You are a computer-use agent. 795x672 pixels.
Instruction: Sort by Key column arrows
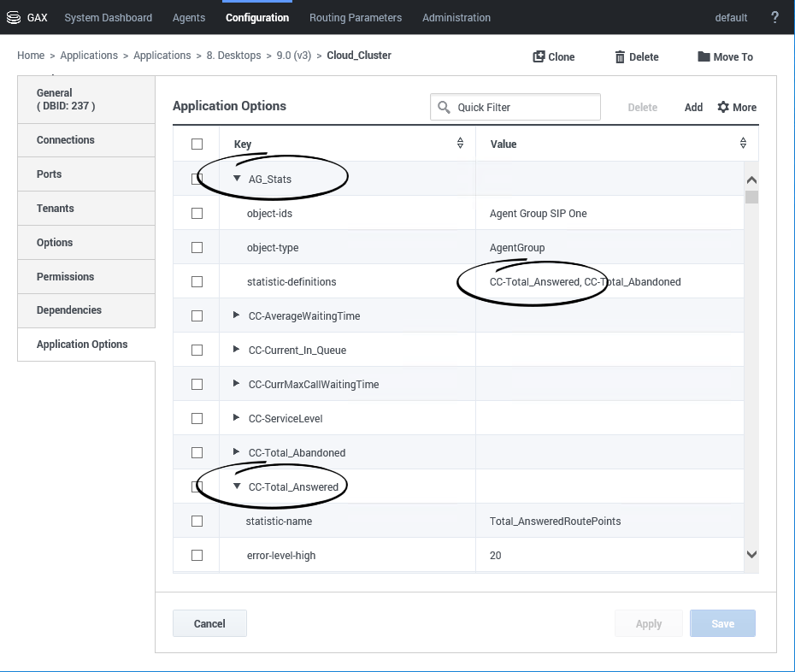tap(460, 144)
